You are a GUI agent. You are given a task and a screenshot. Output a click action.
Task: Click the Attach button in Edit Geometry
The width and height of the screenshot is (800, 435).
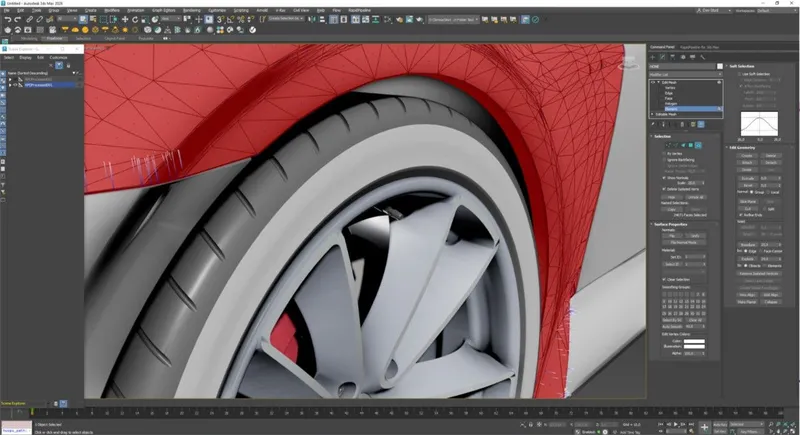coord(747,163)
